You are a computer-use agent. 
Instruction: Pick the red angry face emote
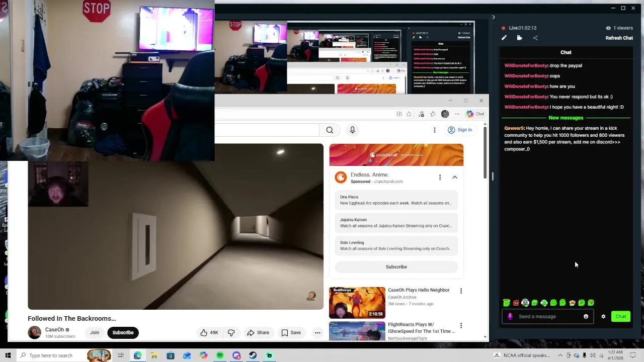tap(516, 303)
